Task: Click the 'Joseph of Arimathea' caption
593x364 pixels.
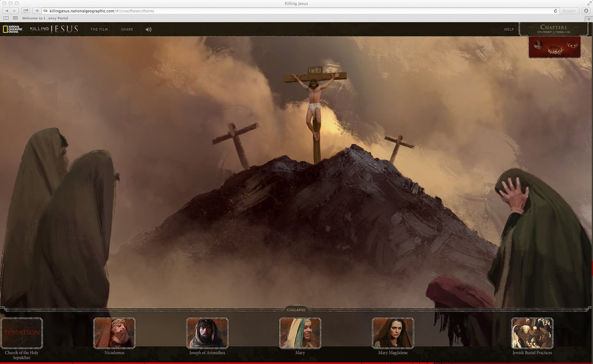Action: point(207,353)
